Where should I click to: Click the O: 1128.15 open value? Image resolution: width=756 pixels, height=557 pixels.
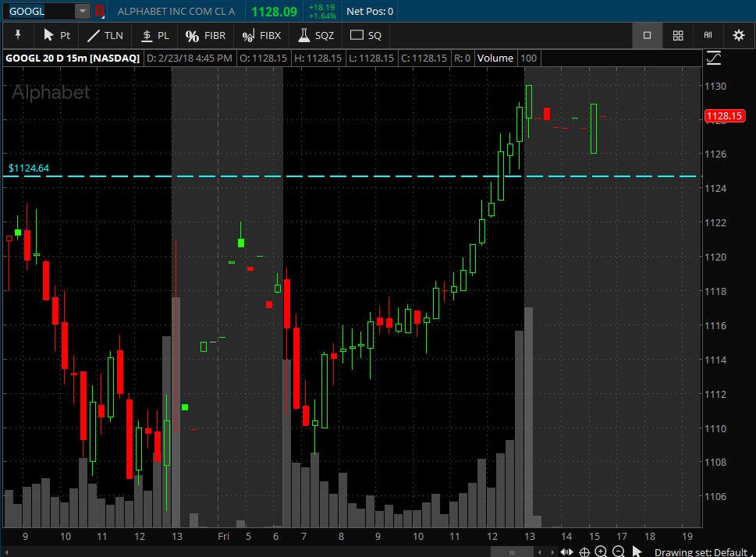coord(263,59)
